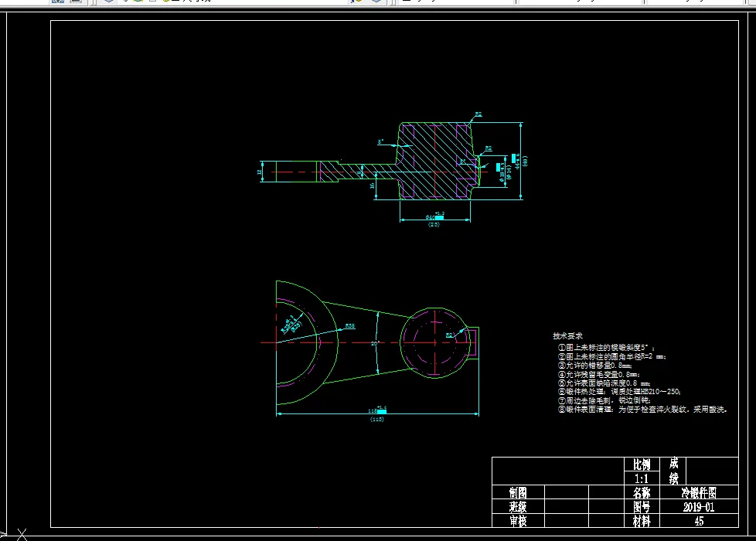Click the 制图 label in the title block
Viewport: 756px width, 541px height.
[x=519, y=492]
